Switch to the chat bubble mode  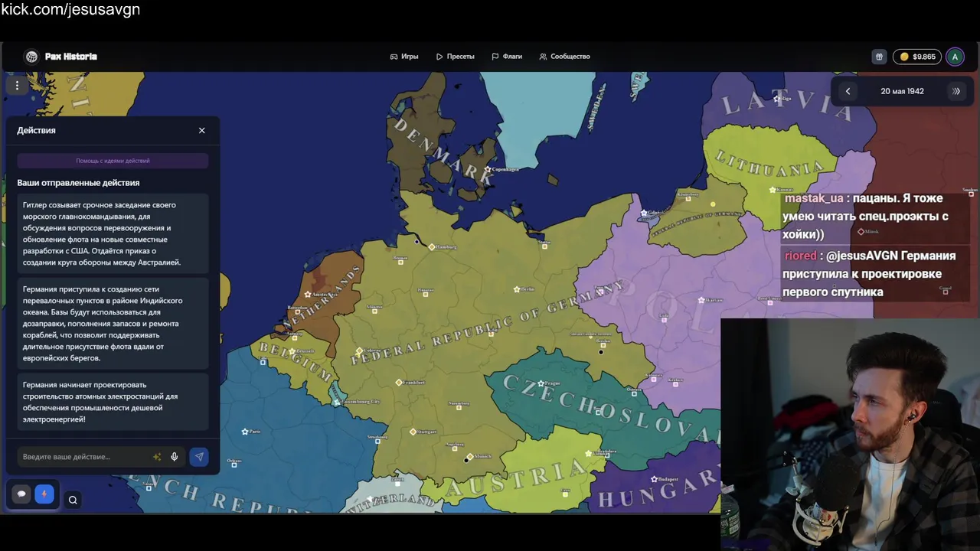coord(21,494)
